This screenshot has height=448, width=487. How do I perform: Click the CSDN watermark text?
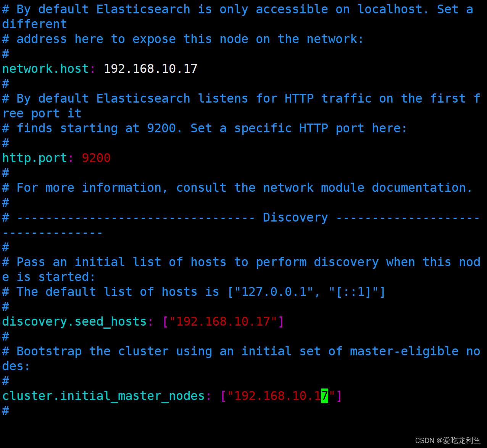point(448,440)
